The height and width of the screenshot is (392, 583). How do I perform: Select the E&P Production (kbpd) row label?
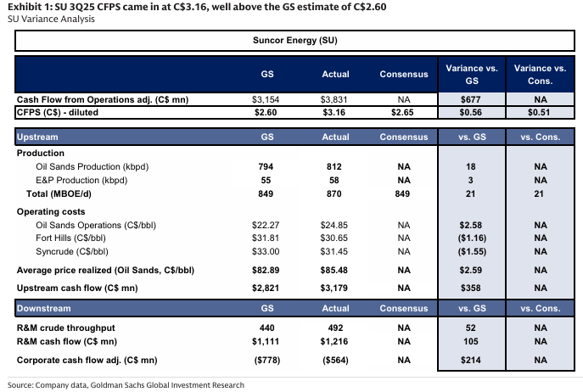[88, 180]
